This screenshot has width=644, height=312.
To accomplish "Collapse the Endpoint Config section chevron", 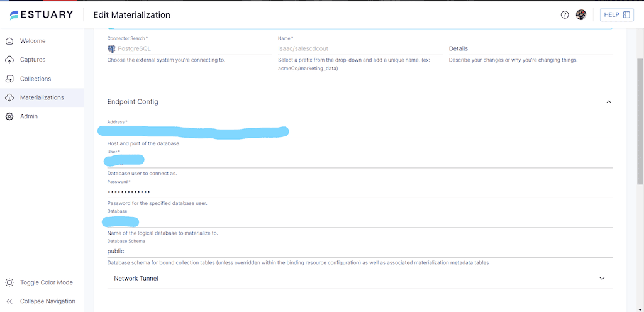I will pos(609,102).
